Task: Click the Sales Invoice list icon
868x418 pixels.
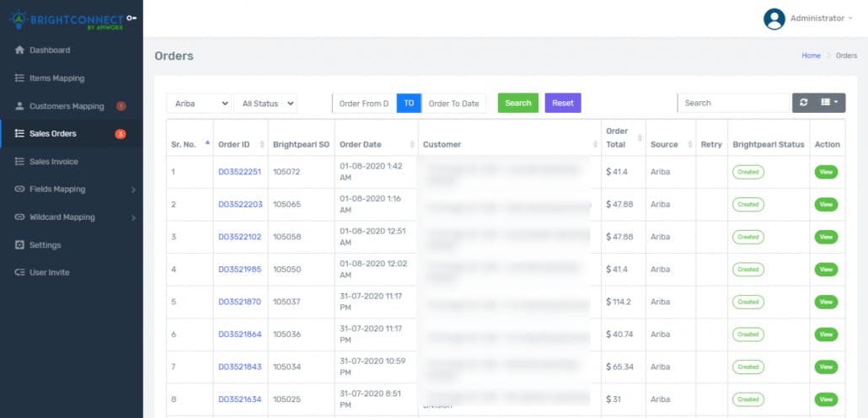Action: click(19, 162)
